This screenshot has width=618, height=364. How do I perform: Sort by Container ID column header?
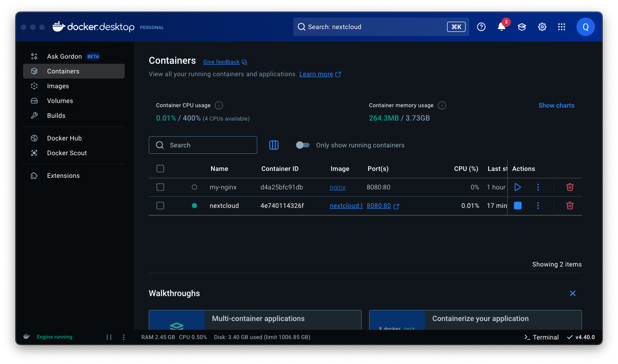tap(280, 169)
